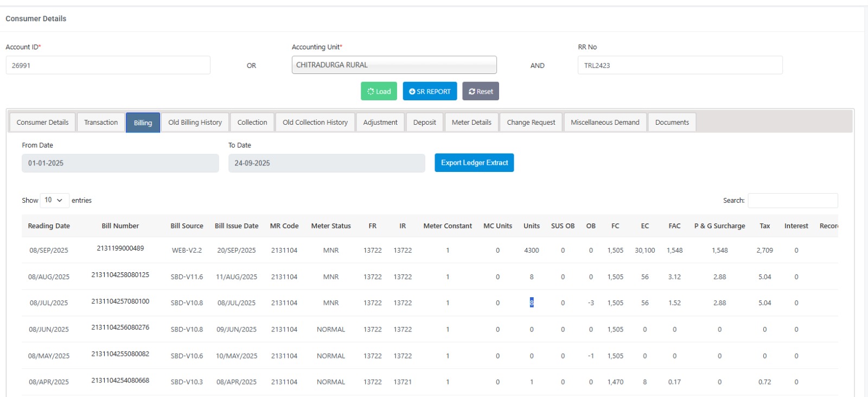This screenshot has height=397, width=868.
Task: Open the Documents tab
Action: [672, 123]
